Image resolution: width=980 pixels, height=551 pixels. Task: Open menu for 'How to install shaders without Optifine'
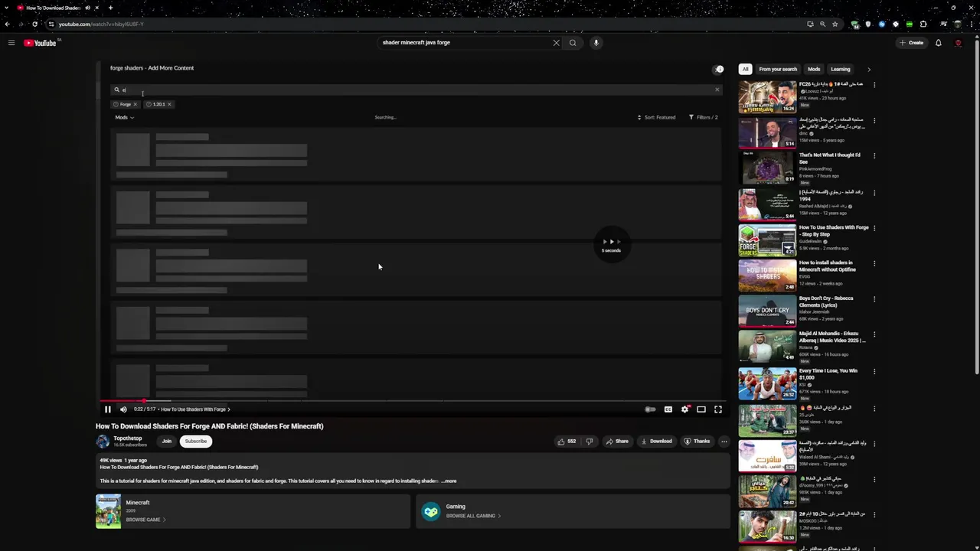point(874,263)
